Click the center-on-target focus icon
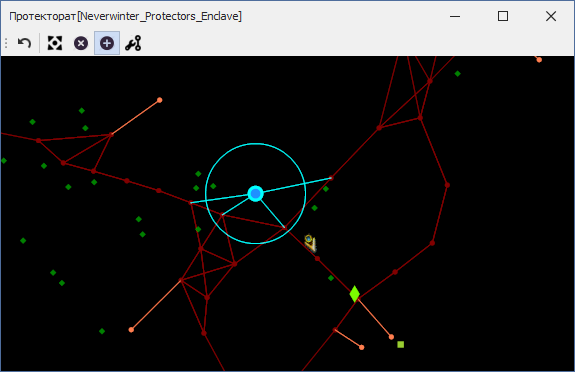This screenshot has width=575, height=372. click(55, 43)
